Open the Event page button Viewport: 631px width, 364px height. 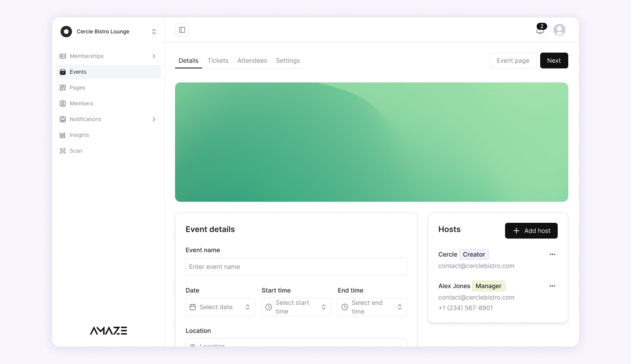[x=513, y=61]
